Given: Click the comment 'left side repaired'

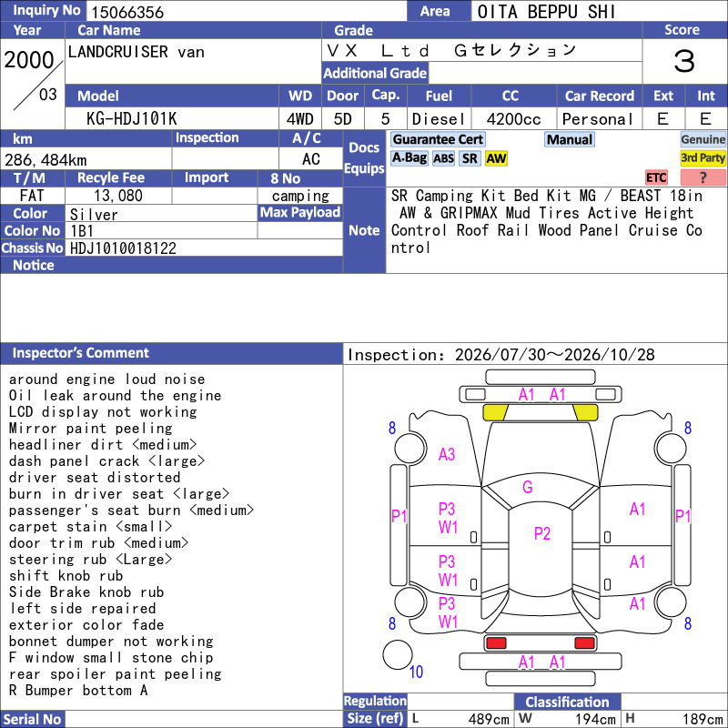Looking at the screenshot, I should coord(82,608).
